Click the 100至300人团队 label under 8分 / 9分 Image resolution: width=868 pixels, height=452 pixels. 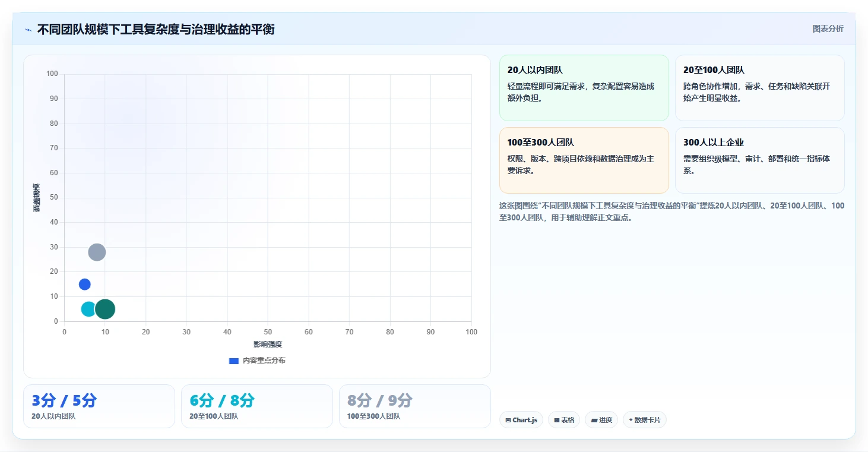click(x=374, y=416)
